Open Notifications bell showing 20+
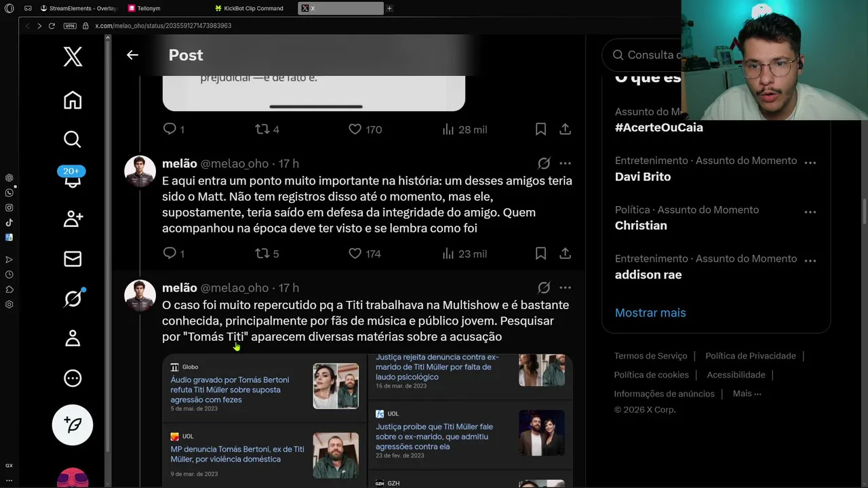Viewport: 868px width, 488px height. point(72,178)
